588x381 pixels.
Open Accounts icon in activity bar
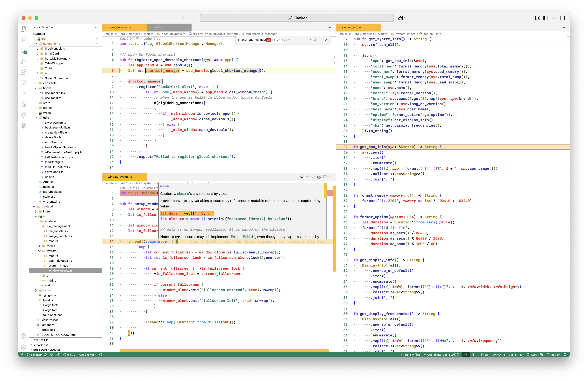[23, 336]
